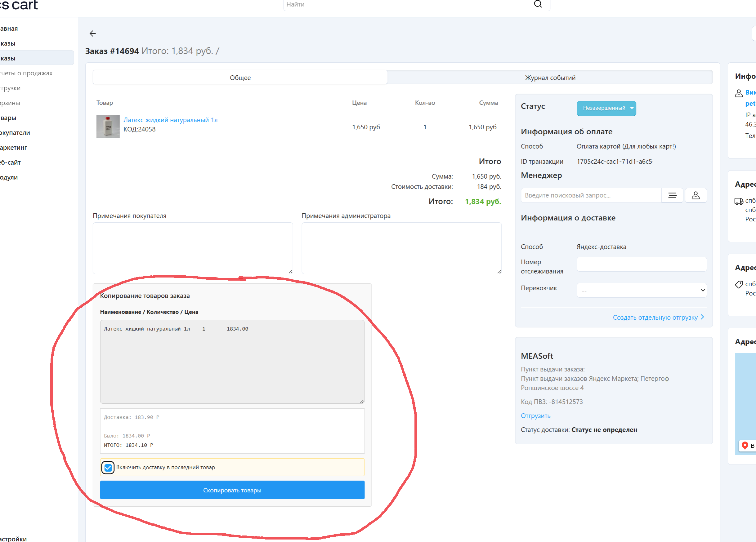Viewport: 756px width, 542px height.
Task: Open Латекс жидкий натуральный 1л product link
Action: 170,120
